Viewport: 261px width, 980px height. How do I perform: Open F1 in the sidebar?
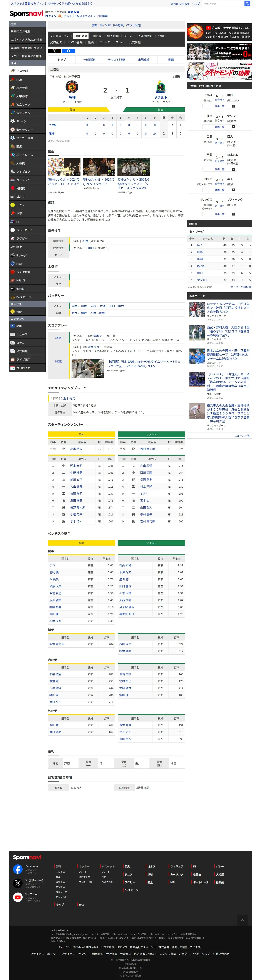[x=27, y=222]
